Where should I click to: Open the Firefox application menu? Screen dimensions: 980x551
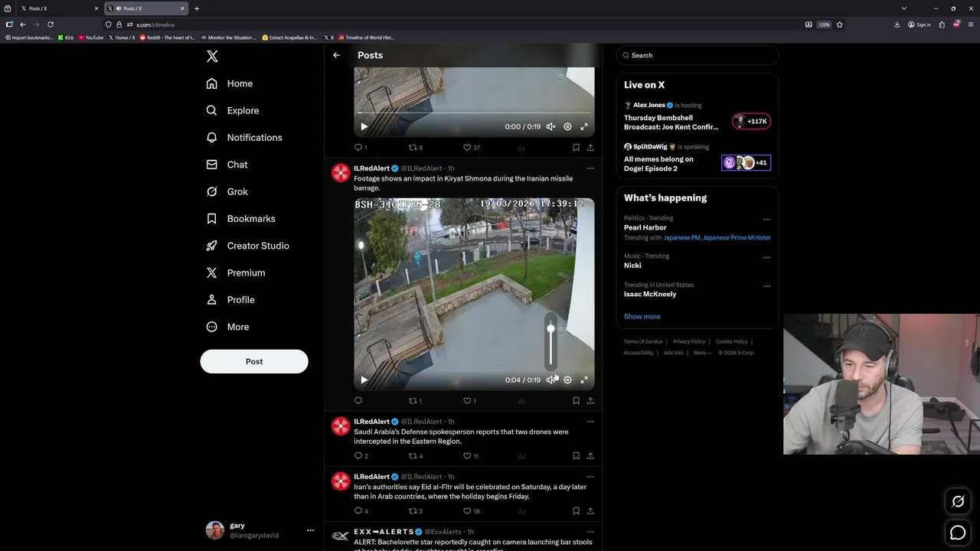coord(970,24)
